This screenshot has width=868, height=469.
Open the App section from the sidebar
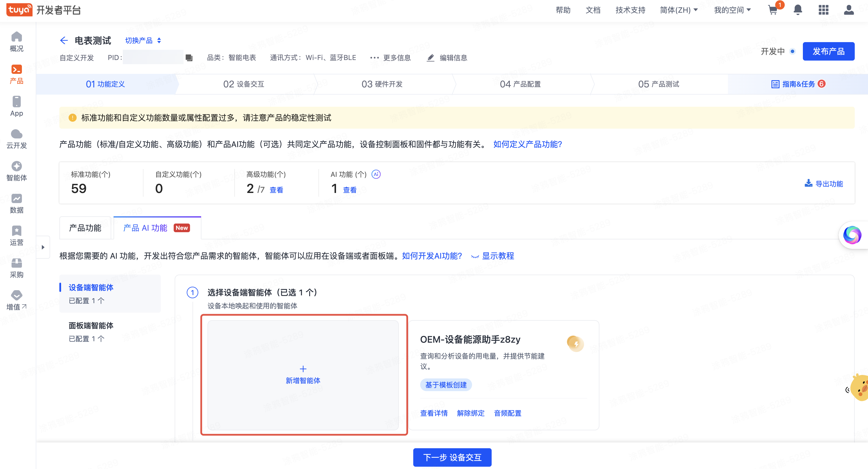click(16, 106)
